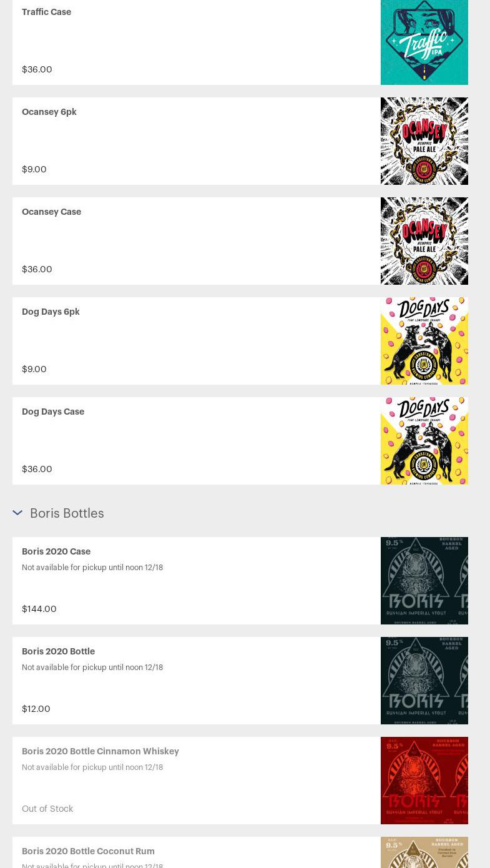This screenshot has height=868, width=490.
Task: Open the Ocansey Case thumbnail
Action: 424,241
